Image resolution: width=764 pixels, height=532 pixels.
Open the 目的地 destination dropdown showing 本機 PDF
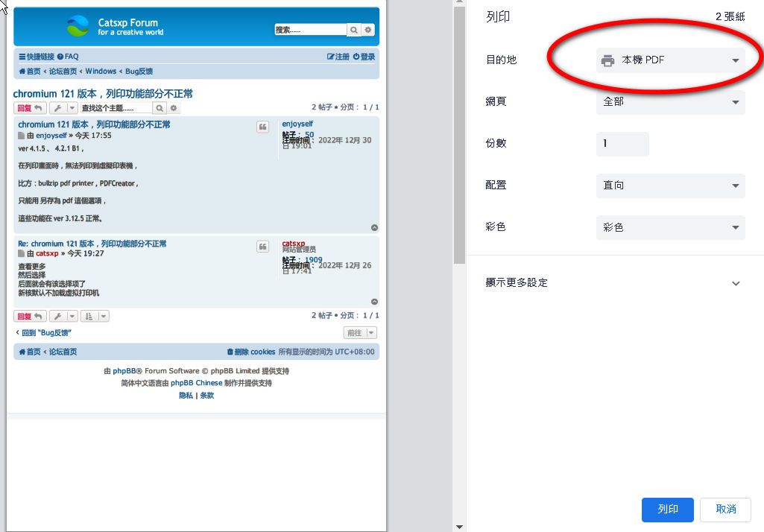click(x=670, y=60)
